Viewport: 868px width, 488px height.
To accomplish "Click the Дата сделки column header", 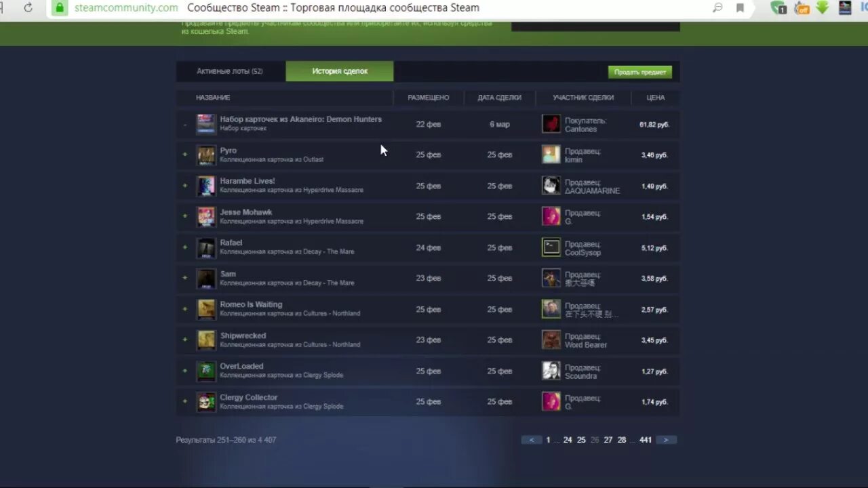I will tap(500, 98).
